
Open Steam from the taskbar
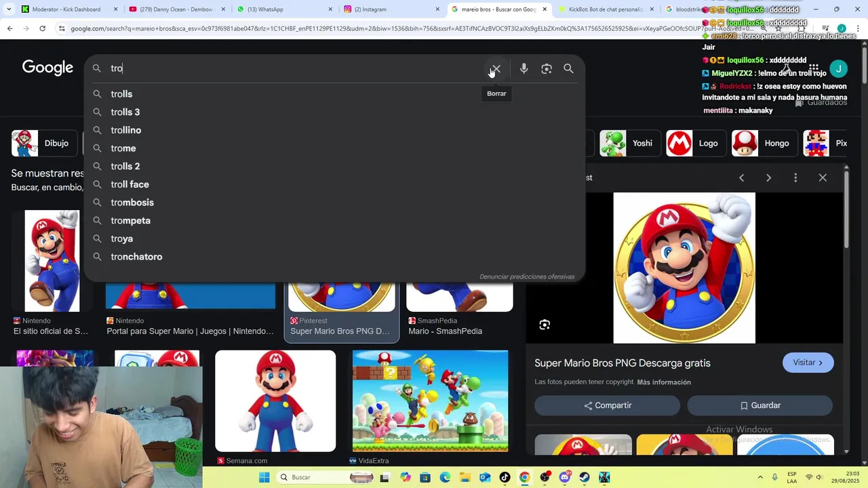[x=585, y=477]
